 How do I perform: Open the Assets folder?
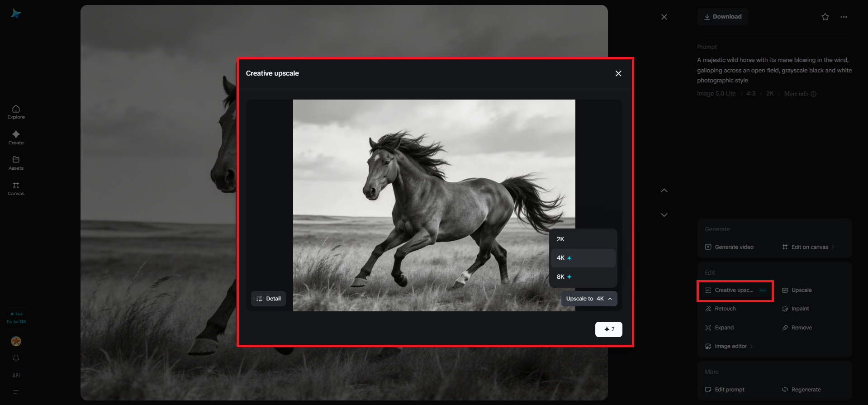click(16, 163)
